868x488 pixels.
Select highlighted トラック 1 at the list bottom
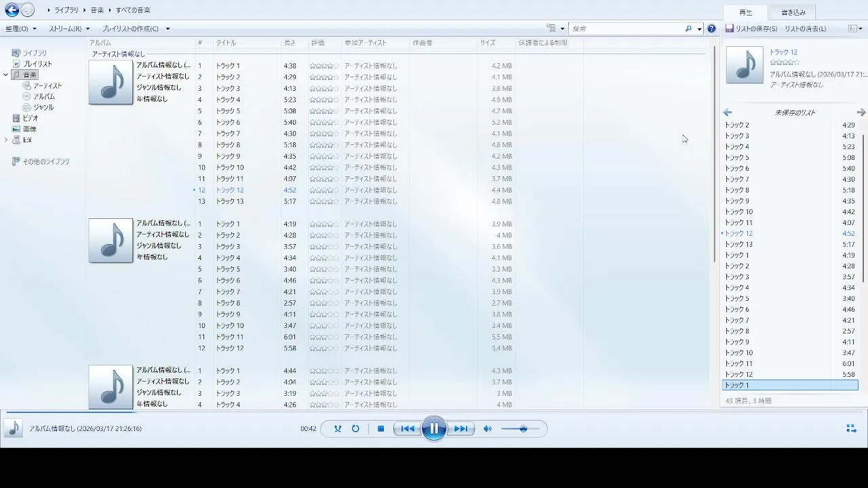(x=790, y=385)
